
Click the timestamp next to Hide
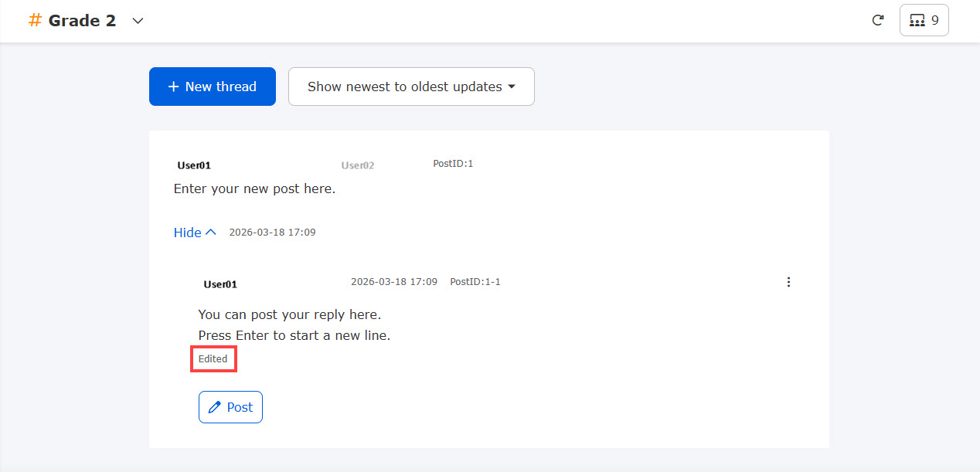272,233
